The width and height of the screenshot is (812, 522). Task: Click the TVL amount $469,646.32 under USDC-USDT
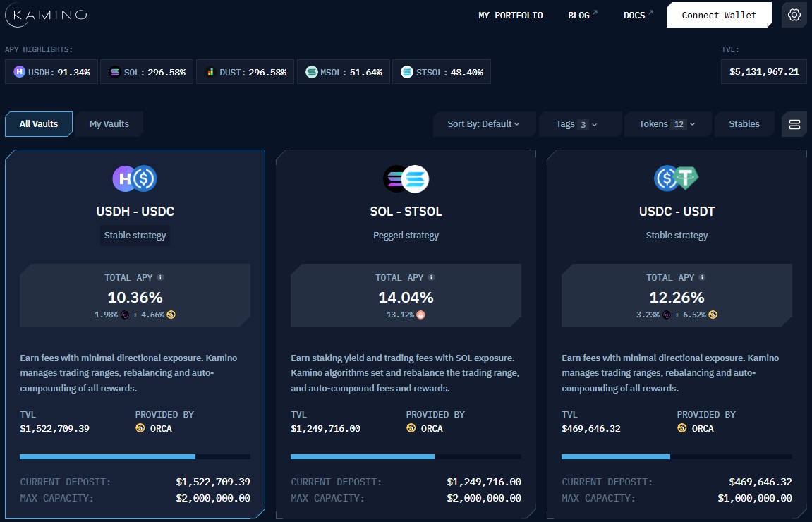pos(591,429)
